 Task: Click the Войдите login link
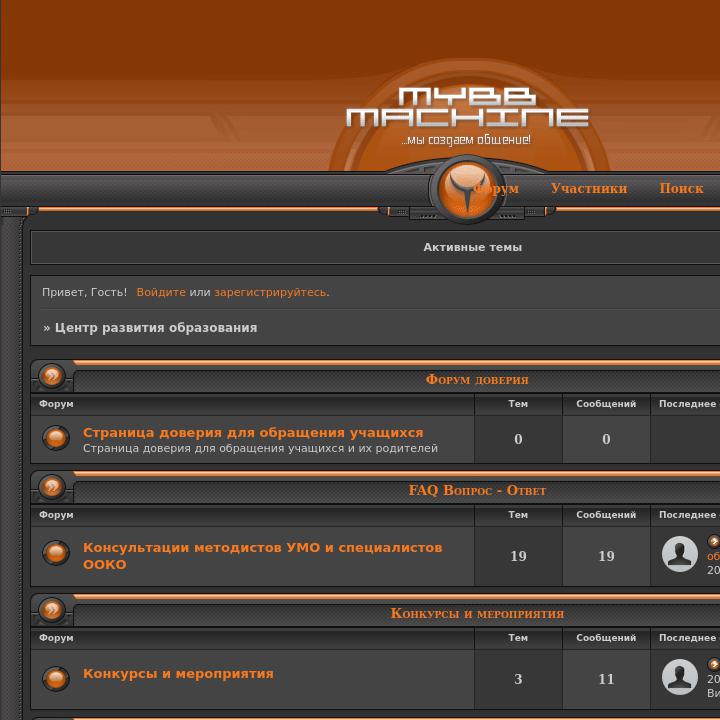tap(161, 292)
